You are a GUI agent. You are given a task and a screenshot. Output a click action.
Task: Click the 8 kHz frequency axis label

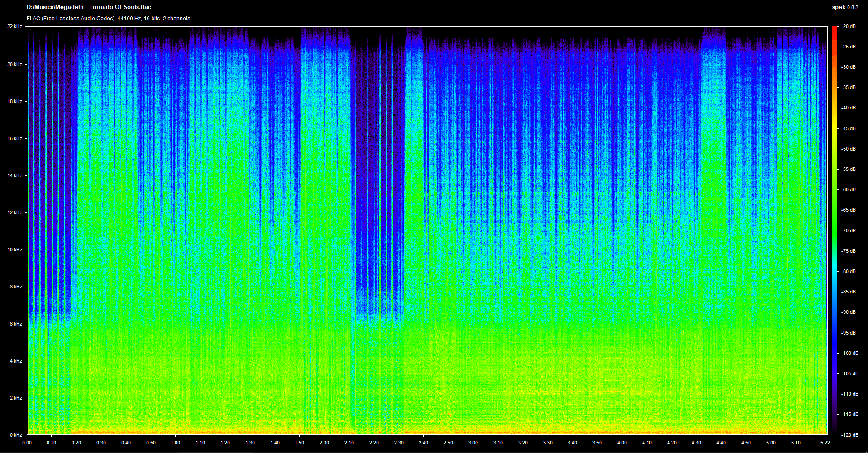16,287
